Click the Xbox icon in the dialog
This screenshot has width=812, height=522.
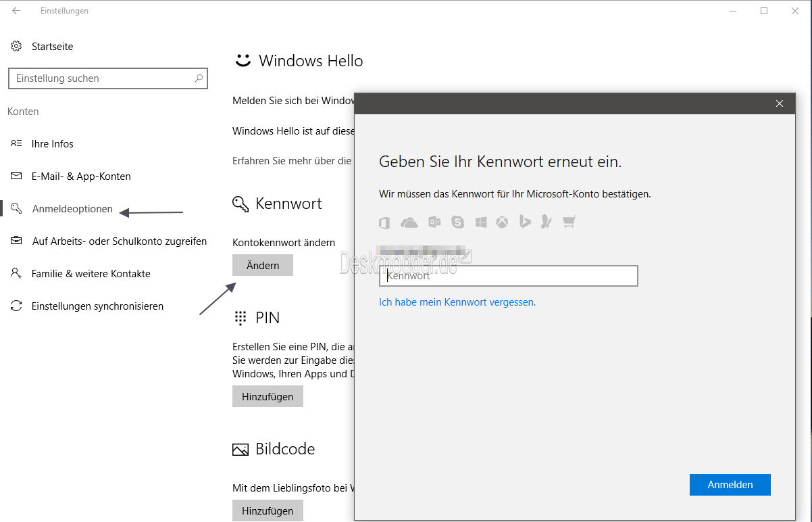[502, 222]
